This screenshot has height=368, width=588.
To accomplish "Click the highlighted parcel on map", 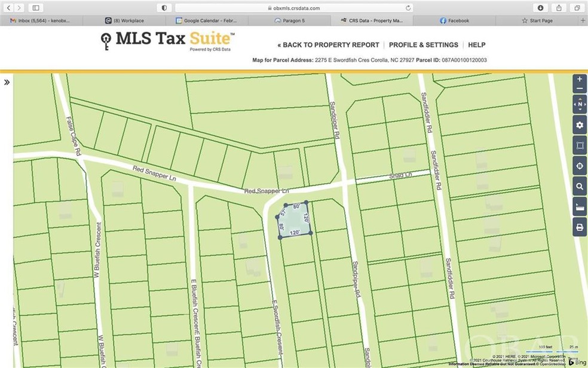I will (x=295, y=221).
